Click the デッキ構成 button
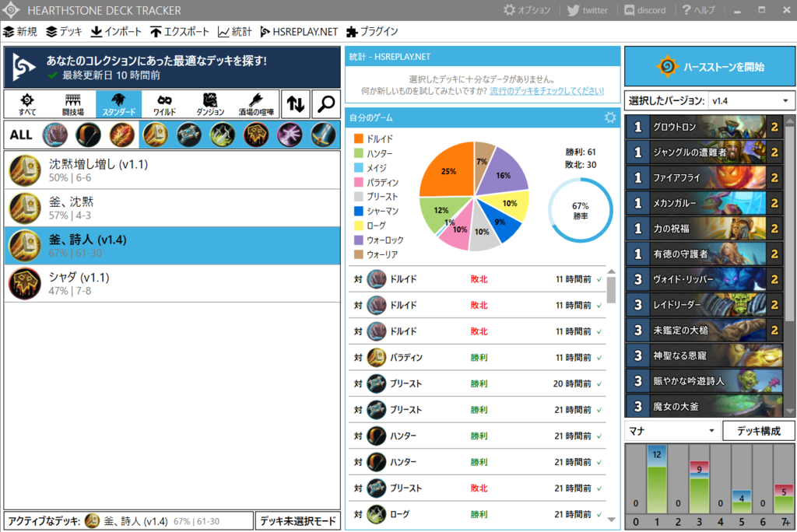Image resolution: width=797 pixels, height=532 pixels. [x=758, y=431]
